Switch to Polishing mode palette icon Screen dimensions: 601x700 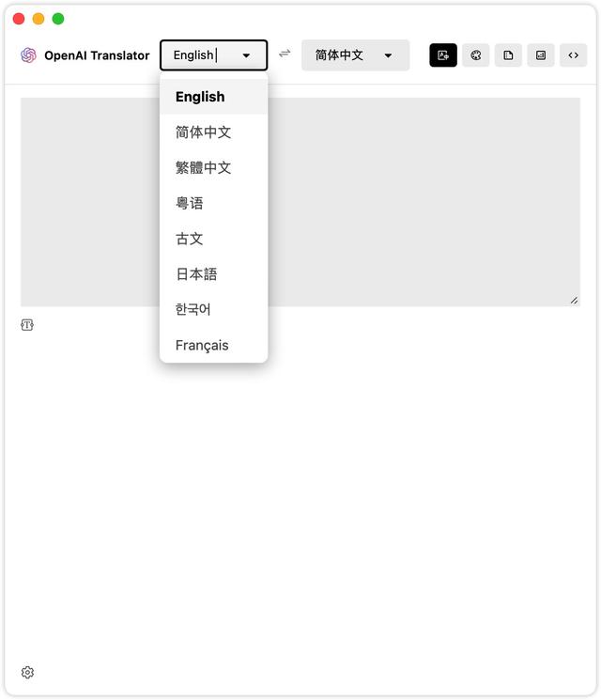click(x=475, y=55)
